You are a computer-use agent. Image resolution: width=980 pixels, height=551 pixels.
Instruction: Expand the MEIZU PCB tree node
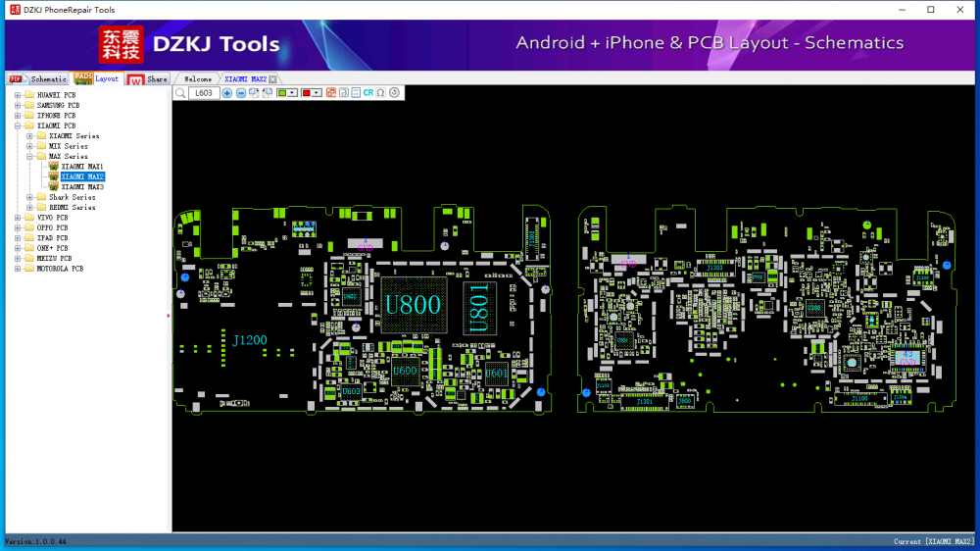[18, 258]
